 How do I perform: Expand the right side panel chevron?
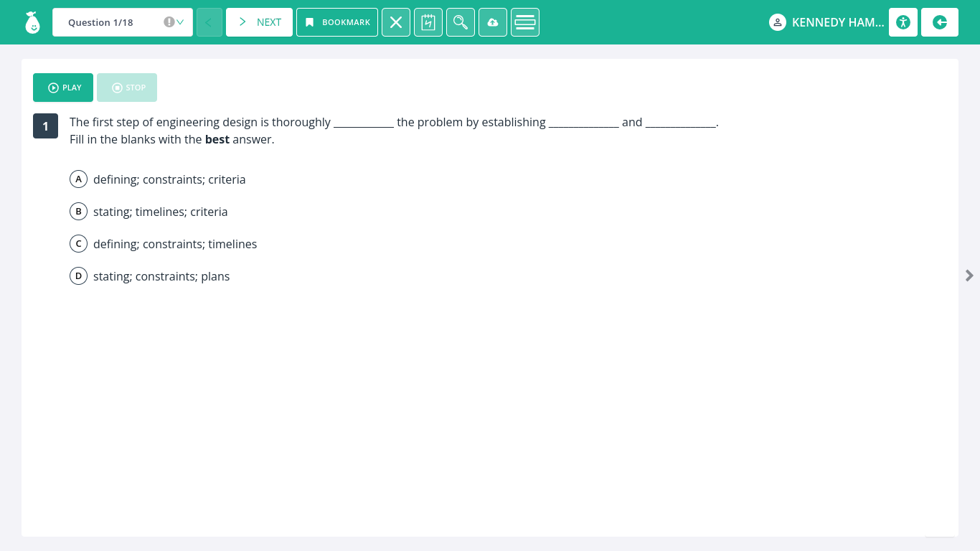coord(970,275)
